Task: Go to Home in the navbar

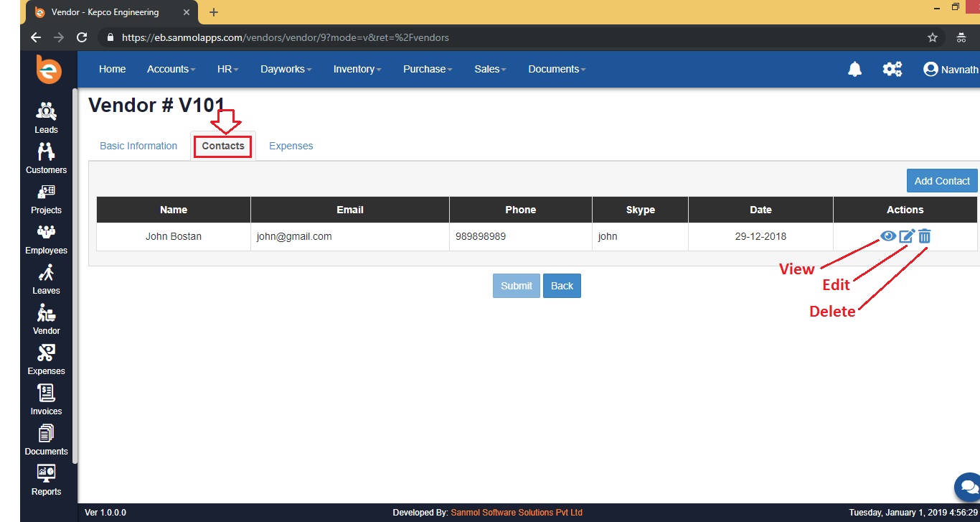Action: [x=113, y=69]
